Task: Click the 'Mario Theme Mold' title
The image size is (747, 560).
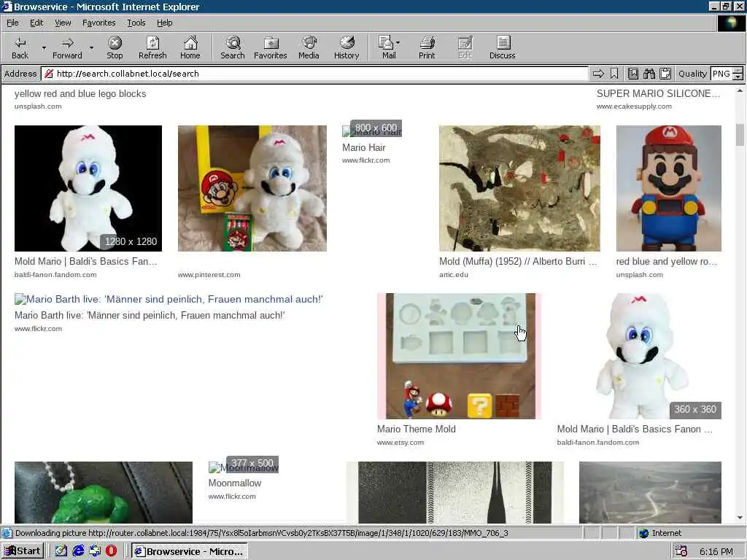Action: point(417,429)
